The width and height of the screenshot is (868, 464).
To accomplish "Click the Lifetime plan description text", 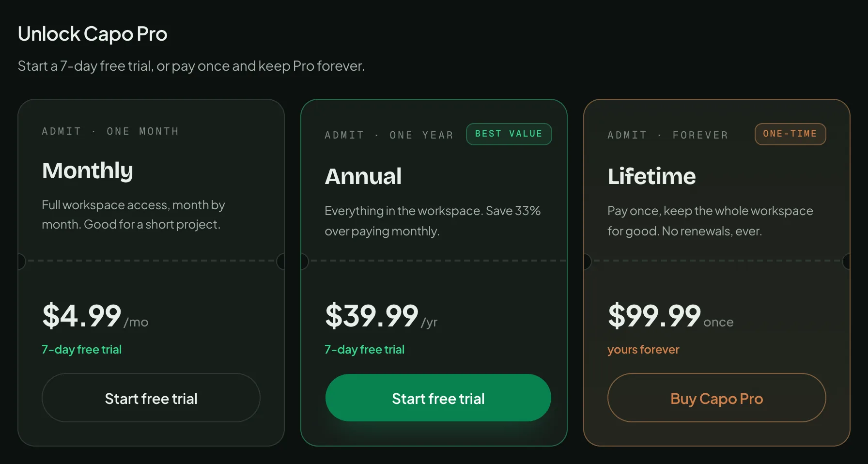I will [711, 221].
